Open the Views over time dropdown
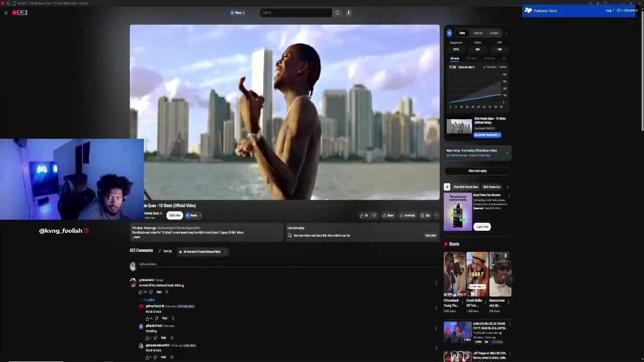Image resolution: width=644 pixels, height=362 pixels. click(x=466, y=67)
